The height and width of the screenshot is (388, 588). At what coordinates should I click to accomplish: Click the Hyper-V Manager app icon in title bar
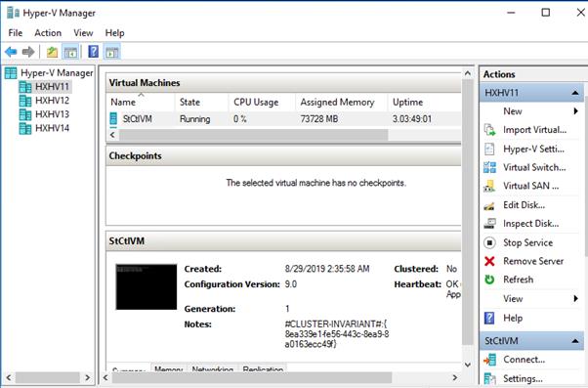[13, 13]
